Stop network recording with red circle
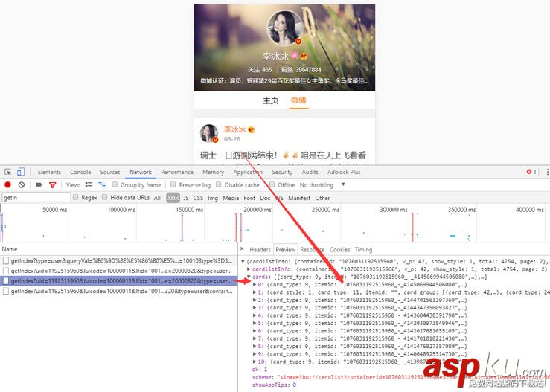The width and height of the screenshot is (550, 392). (x=7, y=184)
